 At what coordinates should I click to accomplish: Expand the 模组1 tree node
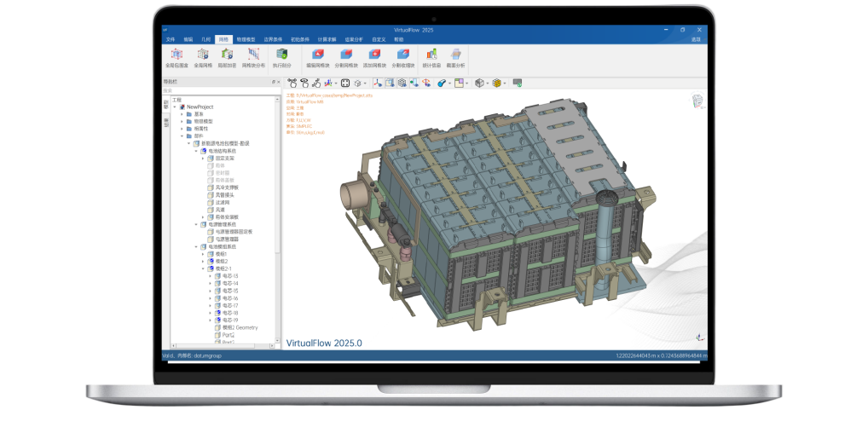pyautogui.click(x=203, y=254)
